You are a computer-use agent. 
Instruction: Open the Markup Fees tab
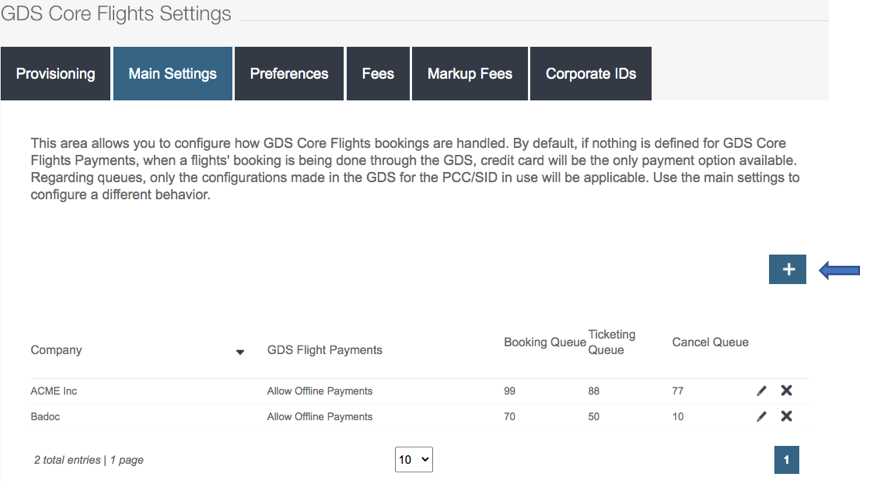470,74
